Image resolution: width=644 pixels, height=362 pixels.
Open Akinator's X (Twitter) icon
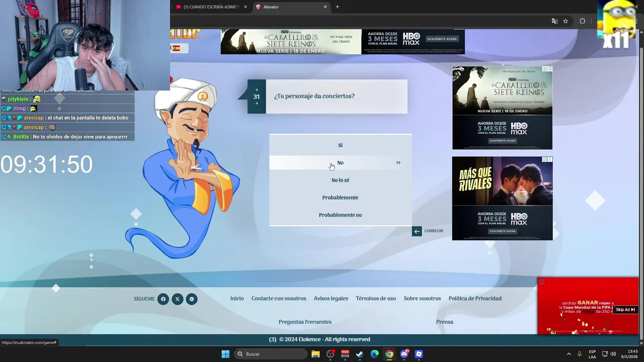177,299
